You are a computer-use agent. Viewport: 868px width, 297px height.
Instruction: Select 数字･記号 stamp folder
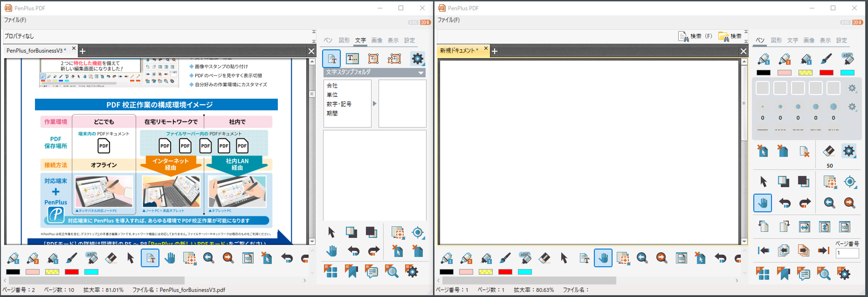339,104
